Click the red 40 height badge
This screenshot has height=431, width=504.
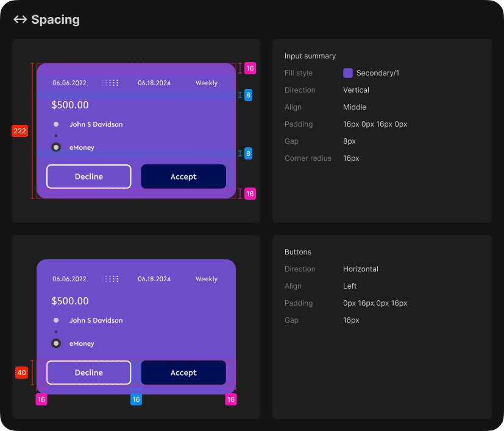click(x=21, y=373)
